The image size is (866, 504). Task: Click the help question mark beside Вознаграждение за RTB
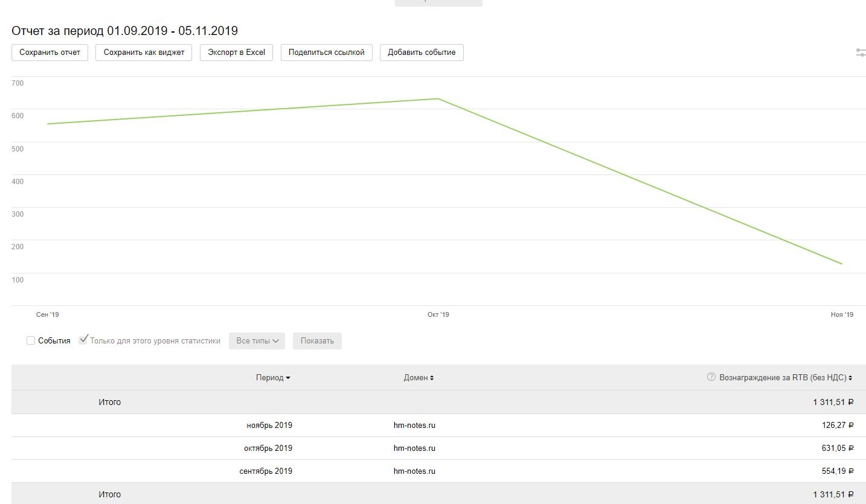click(711, 377)
